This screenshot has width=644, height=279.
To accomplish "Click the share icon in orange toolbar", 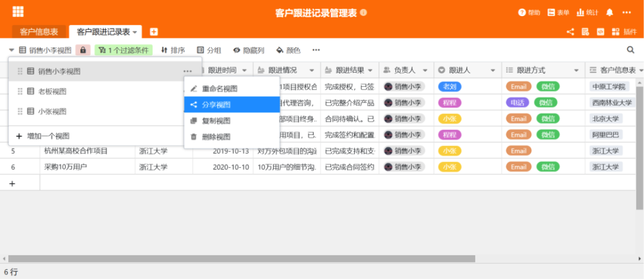I will point(570,32).
